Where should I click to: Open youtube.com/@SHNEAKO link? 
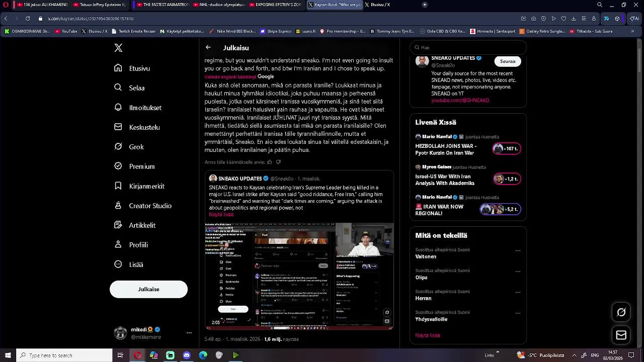[460, 101]
